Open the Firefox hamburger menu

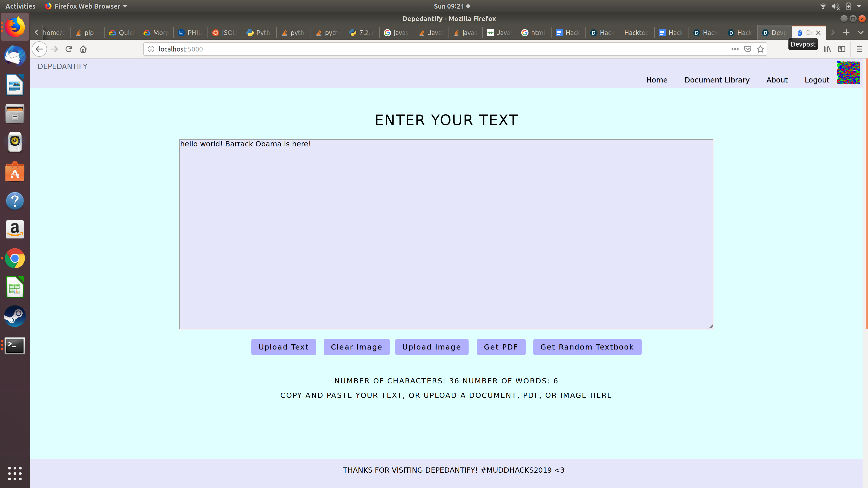tap(859, 49)
